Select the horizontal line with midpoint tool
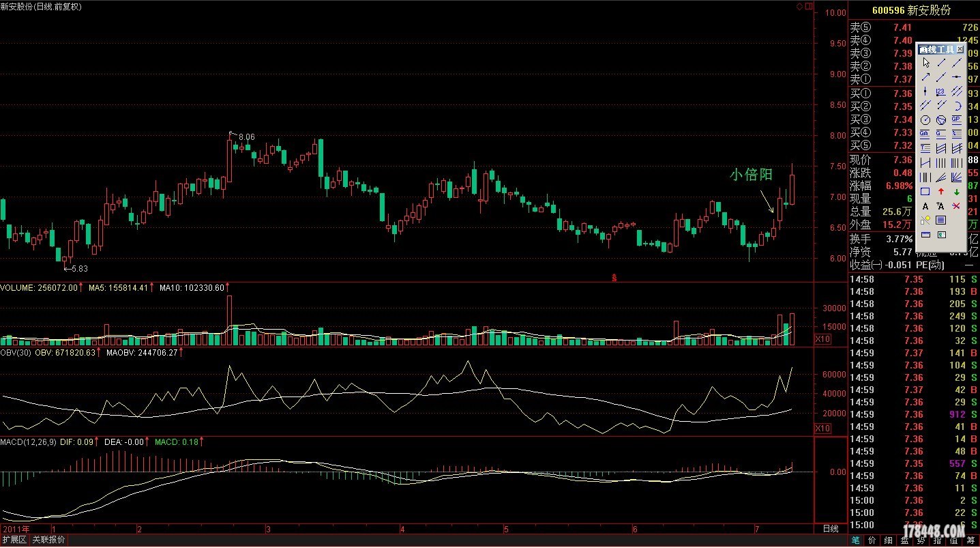The height and width of the screenshot is (548, 980). (957, 76)
